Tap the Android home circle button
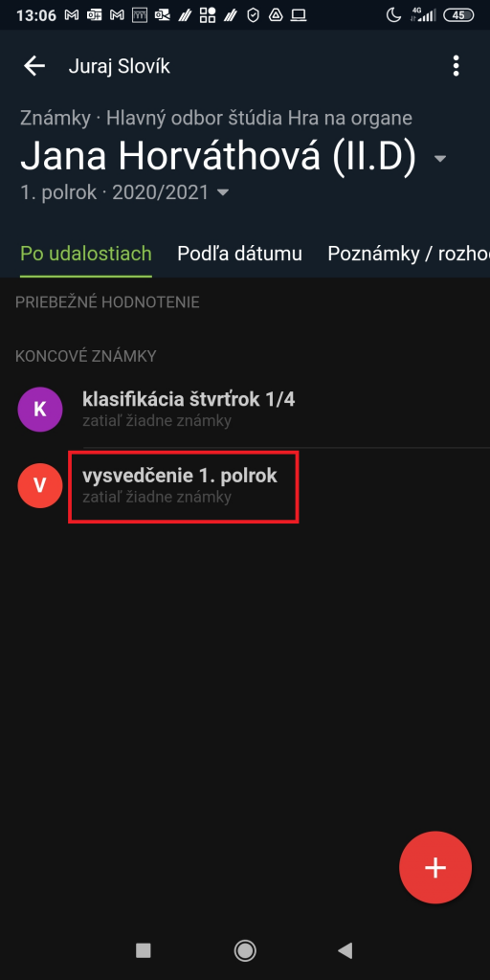The image size is (490, 980). click(245, 950)
